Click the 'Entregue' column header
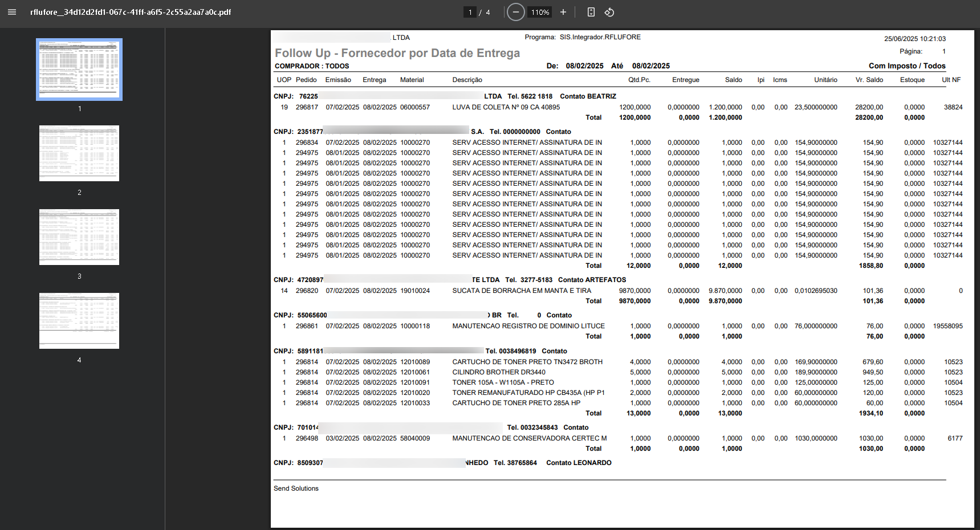Screen dimensions: 980x530 point(685,80)
